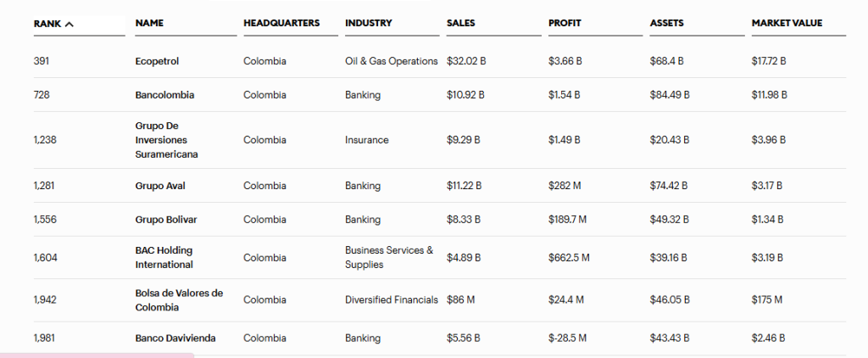868x358 pixels.
Task: Open the Bancolombia company name
Action: [x=165, y=95]
